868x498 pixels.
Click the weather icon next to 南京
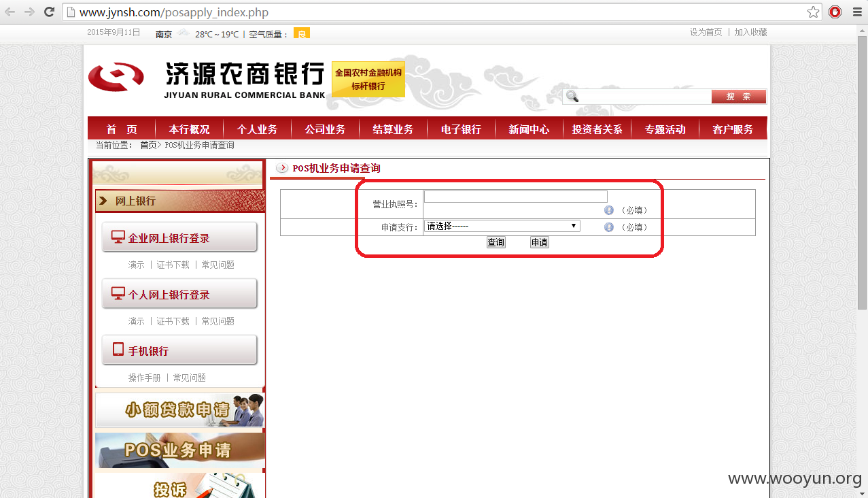click(x=183, y=31)
